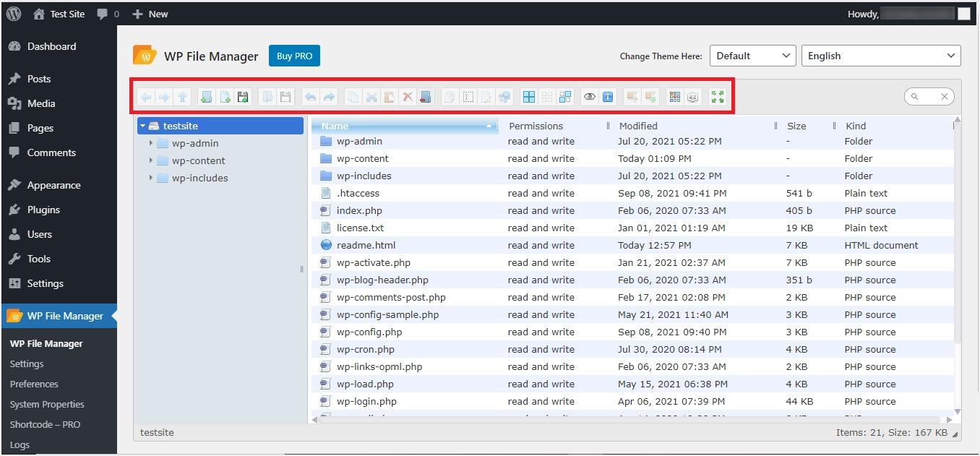The height and width of the screenshot is (456, 980).
Task: Open the Plugins menu in sidebar
Action: coord(43,210)
